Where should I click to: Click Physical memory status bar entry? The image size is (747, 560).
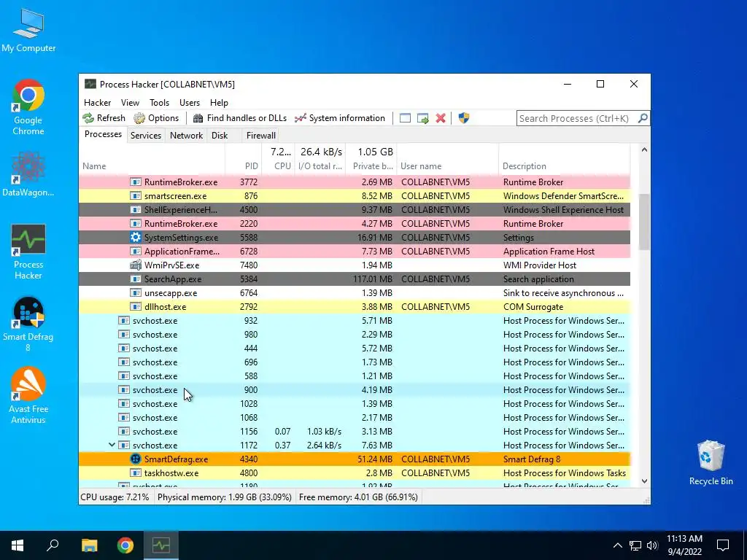[225, 497]
